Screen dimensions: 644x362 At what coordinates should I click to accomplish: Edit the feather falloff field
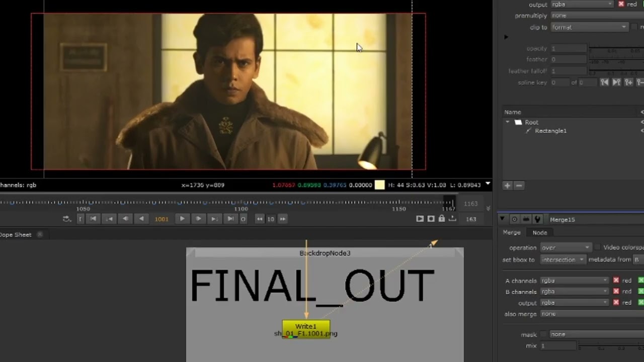[x=569, y=71]
